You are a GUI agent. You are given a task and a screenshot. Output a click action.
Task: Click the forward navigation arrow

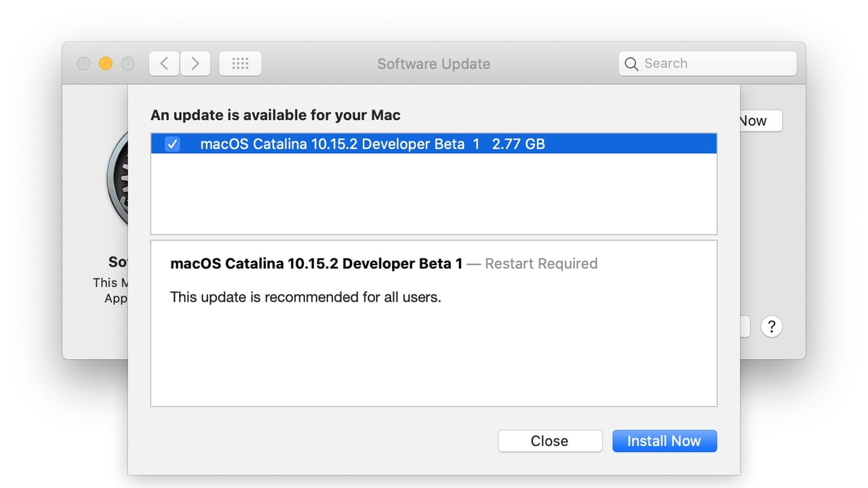195,64
